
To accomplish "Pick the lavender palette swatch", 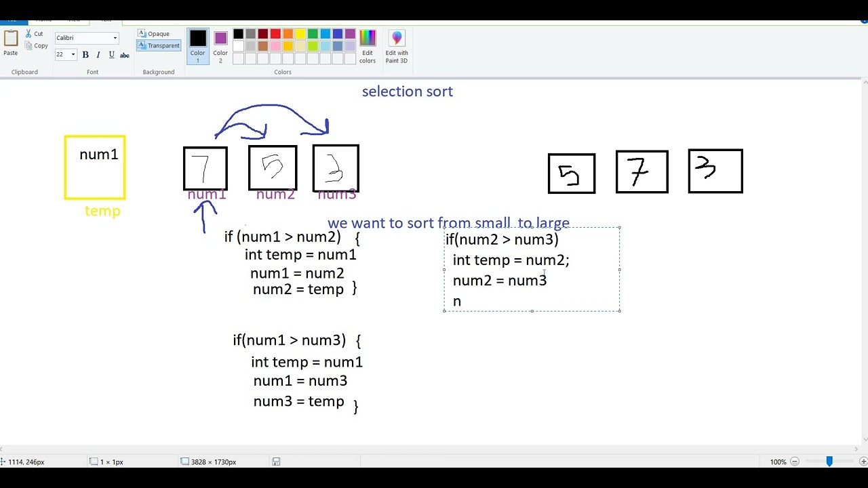I will tap(350, 46).
